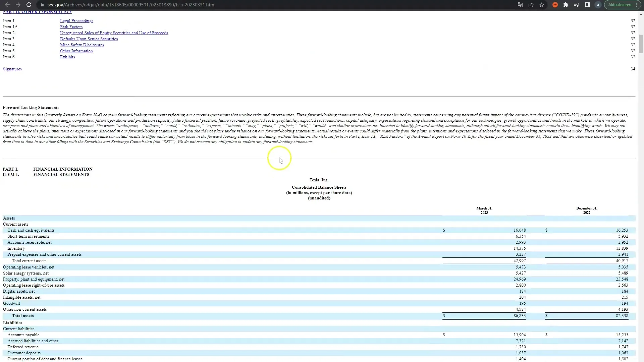Click the 'March 31, 2023' column header
The image size is (644, 362).
click(484, 210)
